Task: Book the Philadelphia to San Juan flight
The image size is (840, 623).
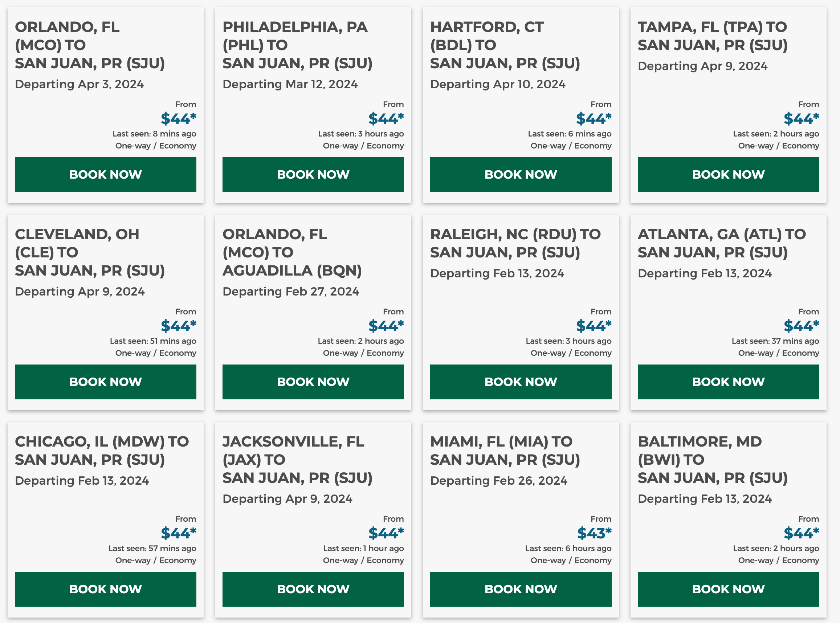Action: [x=313, y=175]
